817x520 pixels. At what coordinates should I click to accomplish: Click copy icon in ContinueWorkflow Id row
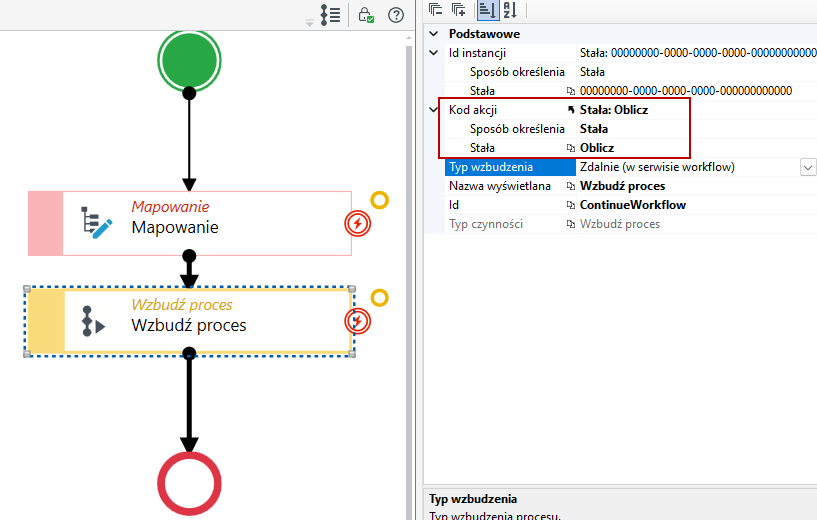click(571, 205)
